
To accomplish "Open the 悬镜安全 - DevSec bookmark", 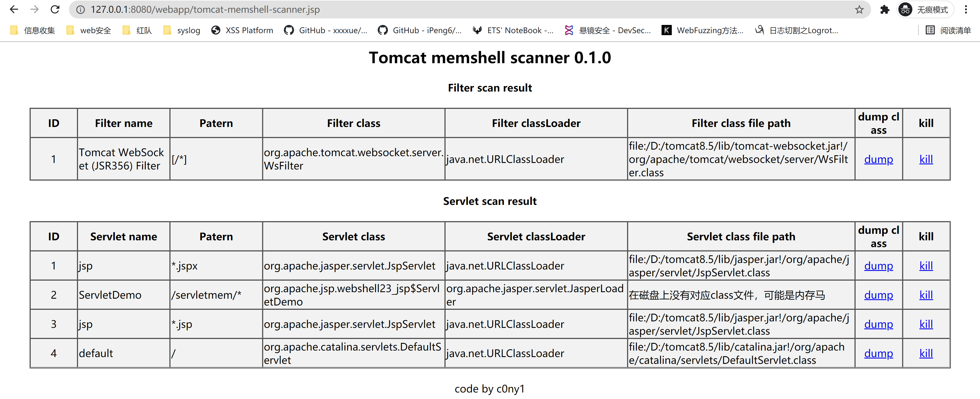I will [x=608, y=30].
